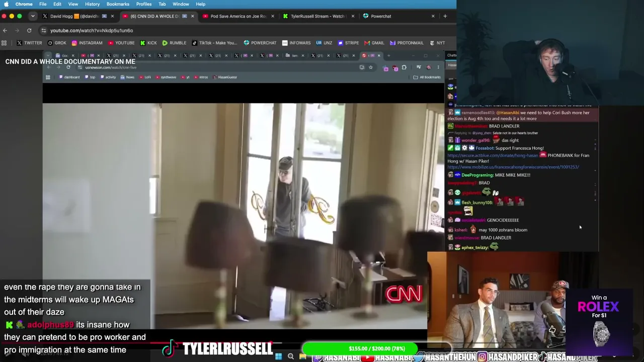Viewport: 644px width, 362px height.
Task: Switch to the Powerchat tab
Action: tap(398, 16)
